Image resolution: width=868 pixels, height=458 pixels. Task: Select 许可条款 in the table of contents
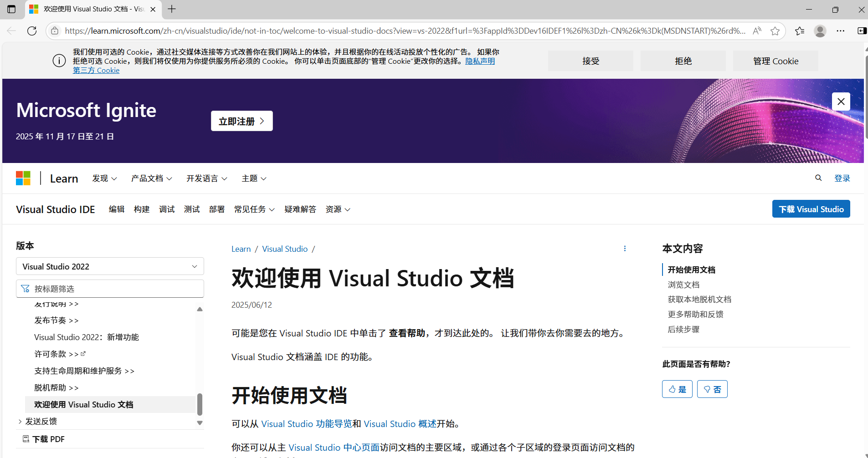click(x=60, y=354)
